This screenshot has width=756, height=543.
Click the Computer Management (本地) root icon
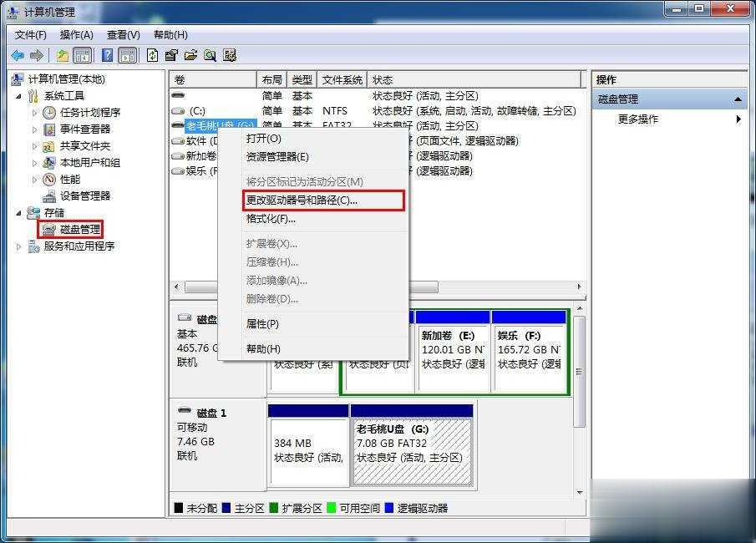pos(18,79)
